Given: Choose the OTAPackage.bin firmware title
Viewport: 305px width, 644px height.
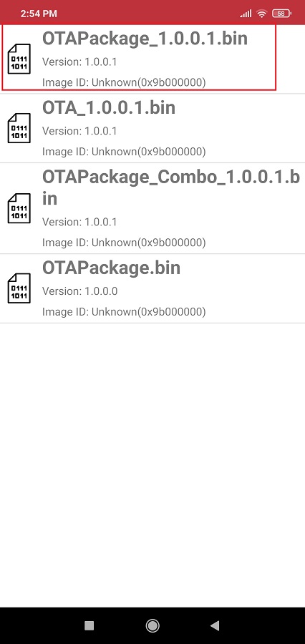Looking at the screenshot, I should (112, 268).
